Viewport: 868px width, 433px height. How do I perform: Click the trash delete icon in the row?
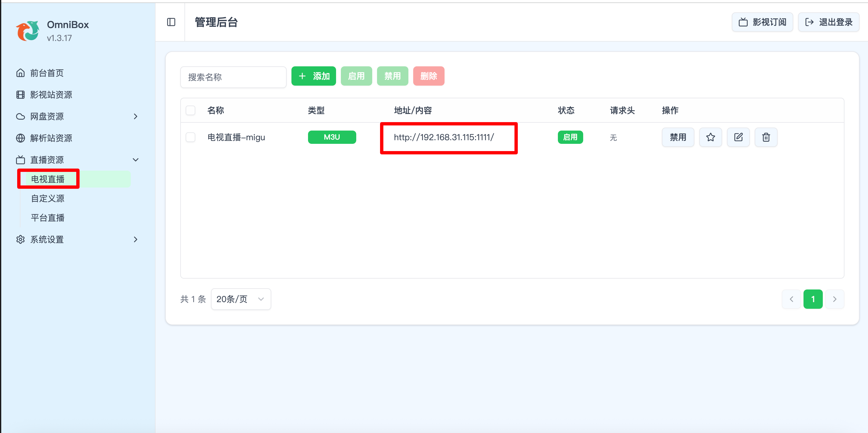[x=766, y=137]
